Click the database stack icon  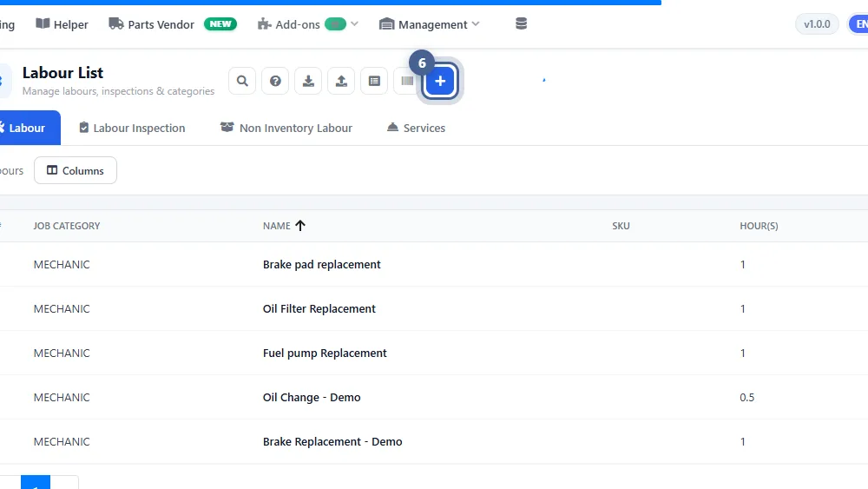tap(521, 23)
